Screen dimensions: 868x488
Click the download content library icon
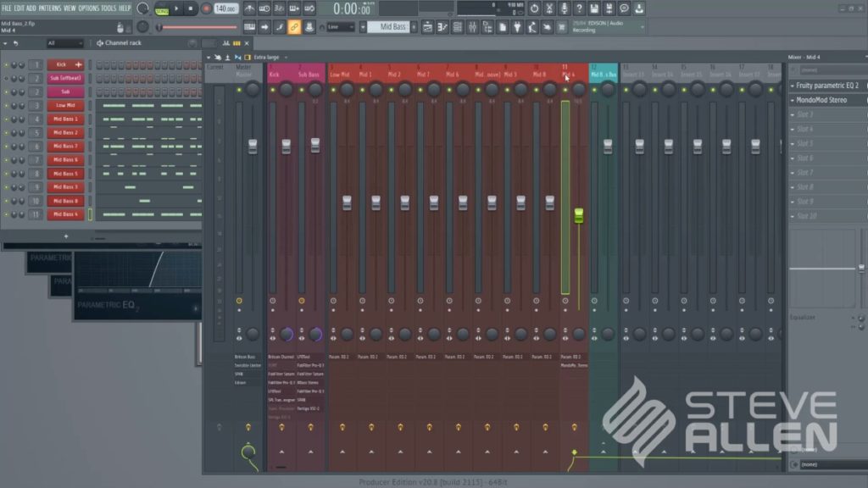(x=639, y=8)
